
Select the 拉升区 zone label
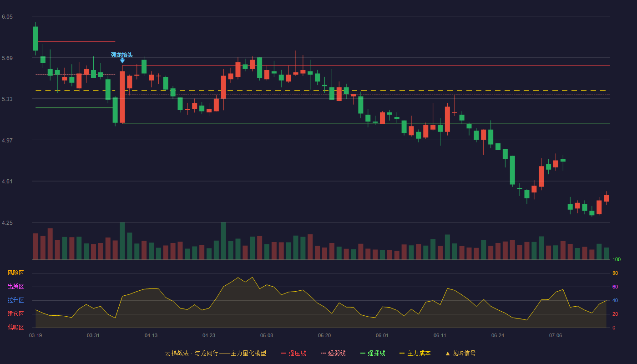15,300
